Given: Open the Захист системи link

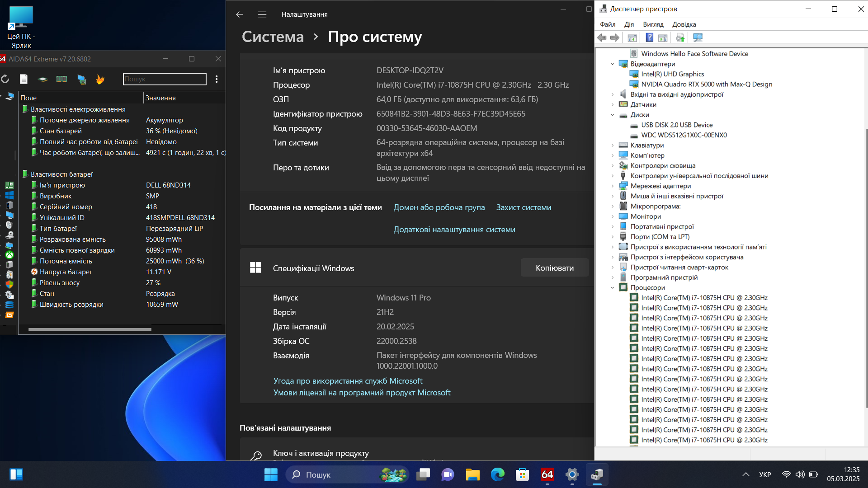Looking at the screenshot, I should (524, 207).
